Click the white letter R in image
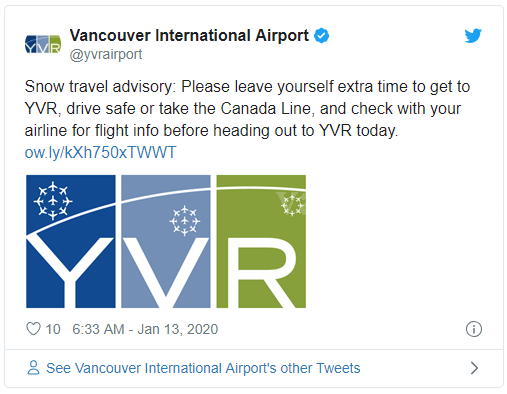The width and height of the screenshot is (507, 394). 263,273
